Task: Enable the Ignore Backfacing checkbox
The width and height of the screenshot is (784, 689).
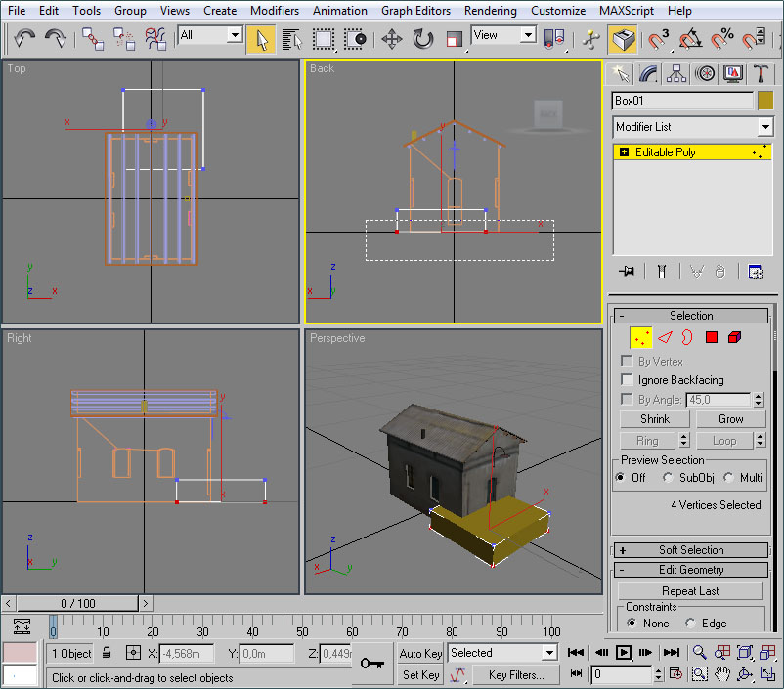Action: coord(628,380)
